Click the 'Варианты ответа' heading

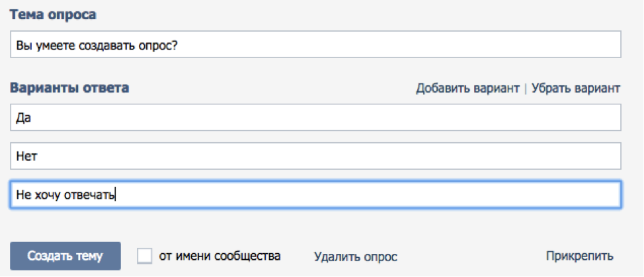coord(69,88)
